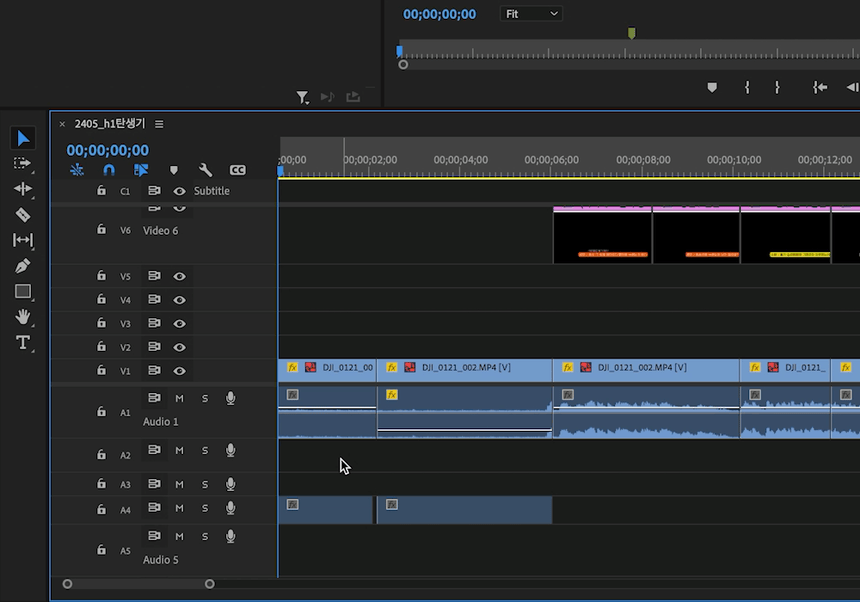
Task: Select the Track Select Forward tool
Action: (23, 163)
